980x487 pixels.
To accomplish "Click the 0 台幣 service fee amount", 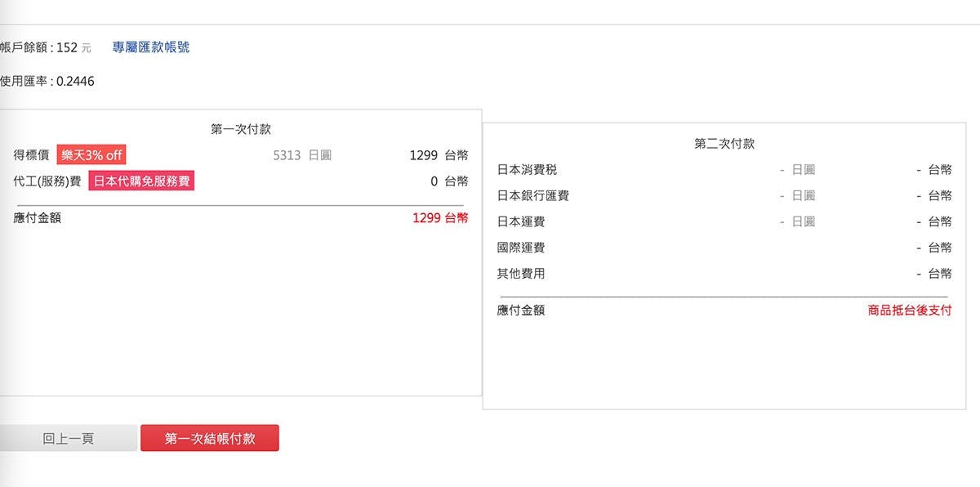I will [449, 181].
